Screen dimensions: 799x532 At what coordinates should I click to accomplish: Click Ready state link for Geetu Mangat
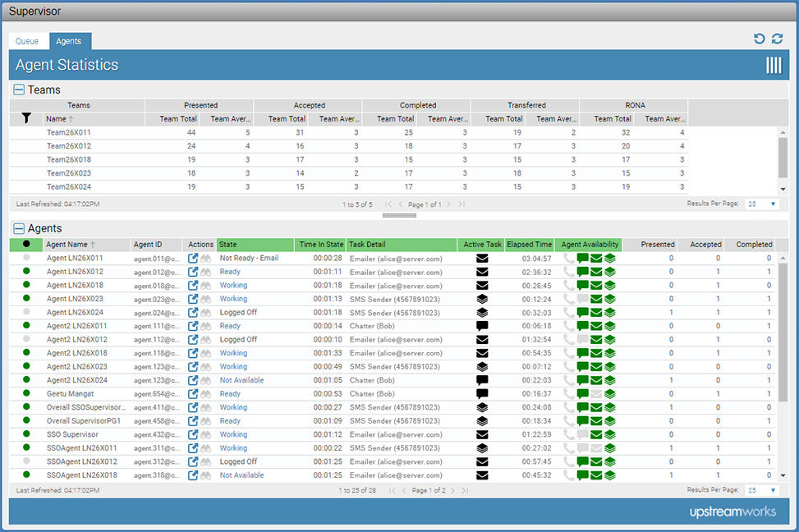pyautogui.click(x=230, y=394)
